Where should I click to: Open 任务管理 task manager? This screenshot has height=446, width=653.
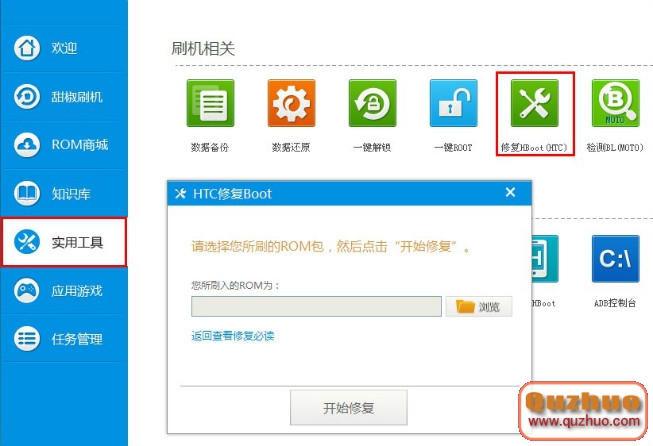(x=64, y=339)
